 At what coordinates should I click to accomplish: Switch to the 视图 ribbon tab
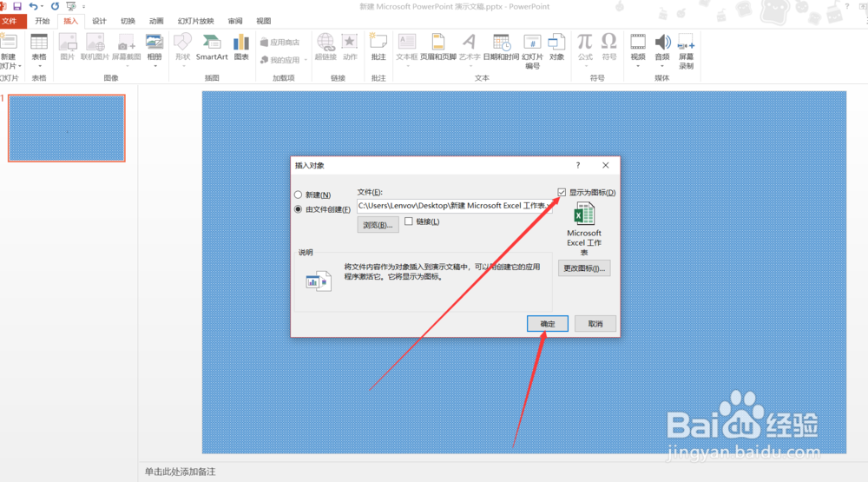pos(264,21)
